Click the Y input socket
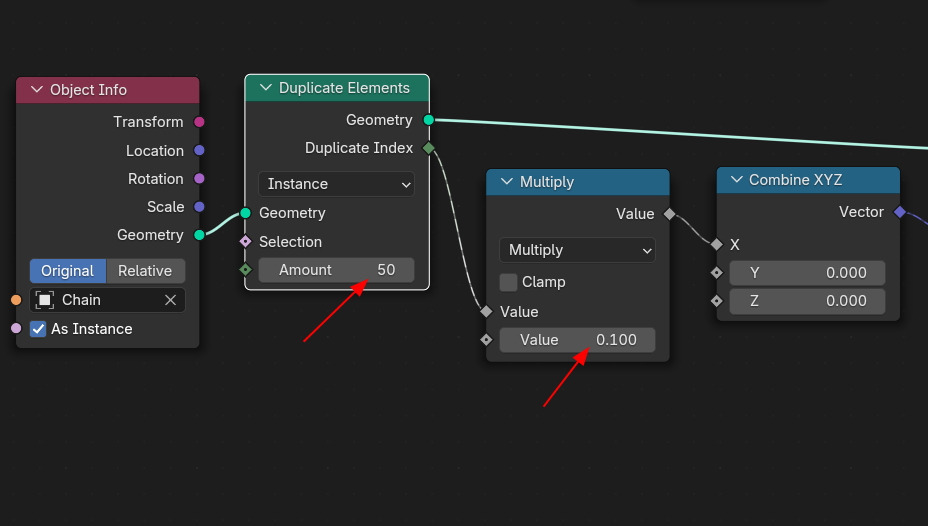The image size is (928, 526). (717, 273)
